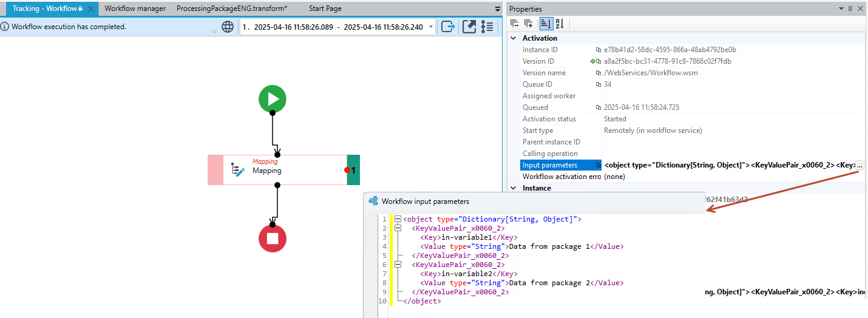Click Version name value /WebServices/Workflow.wsm
Viewport: 868px width, 318px height.
(651, 73)
